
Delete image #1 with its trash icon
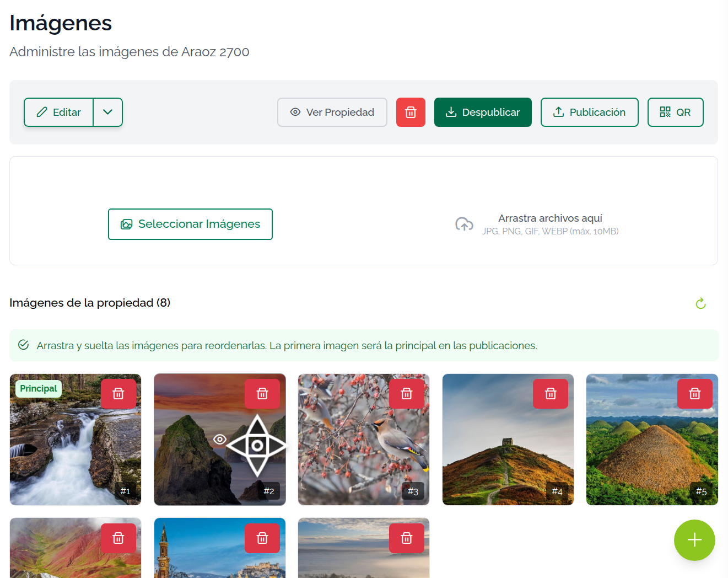(x=118, y=394)
